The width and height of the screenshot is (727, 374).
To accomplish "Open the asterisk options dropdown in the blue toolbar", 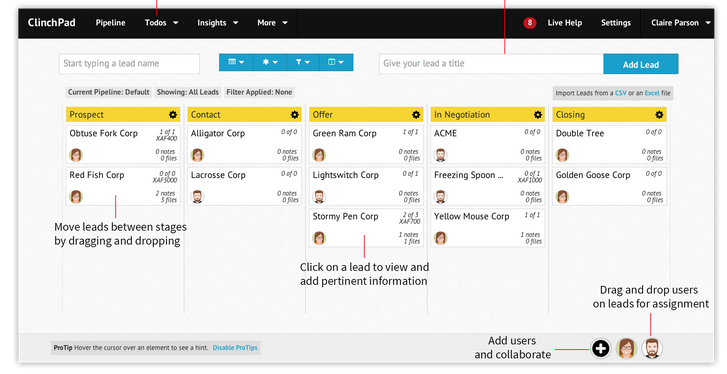I will (x=270, y=62).
